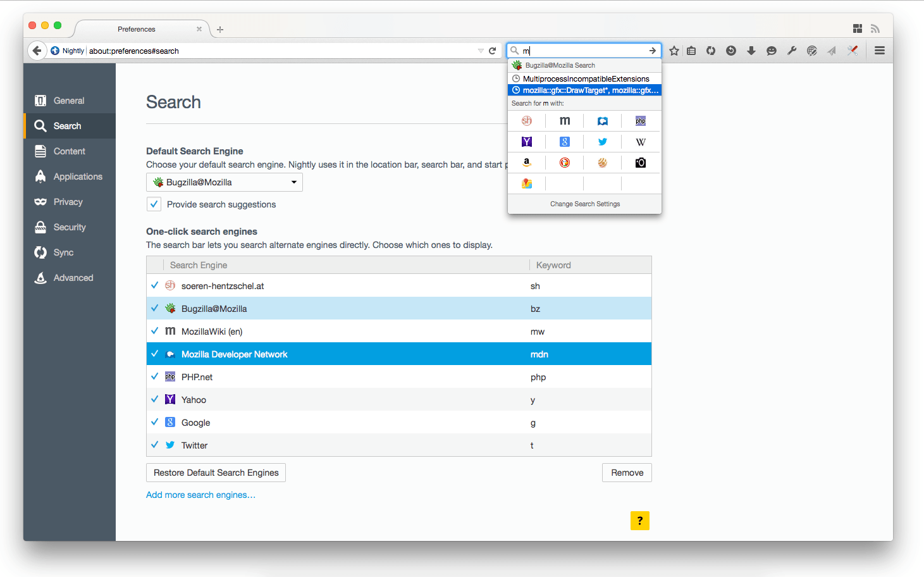Click Restore Default Search Engines
The height and width of the screenshot is (577, 924).
click(x=216, y=473)
